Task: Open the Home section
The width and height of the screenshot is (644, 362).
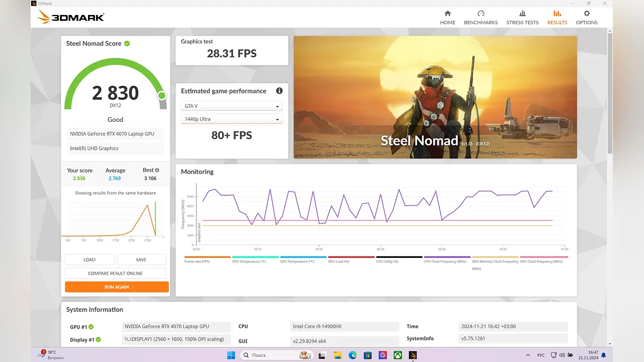Action: (447, 17)
